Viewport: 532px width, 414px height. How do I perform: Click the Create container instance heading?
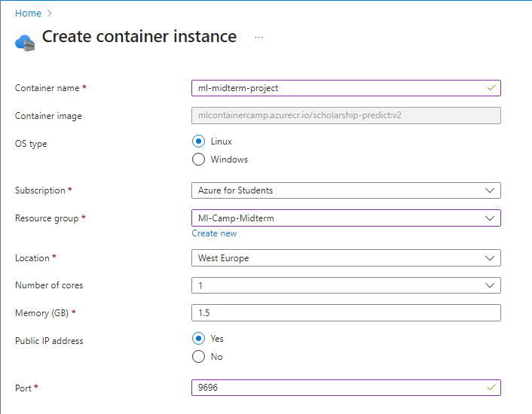click(139, 37)
